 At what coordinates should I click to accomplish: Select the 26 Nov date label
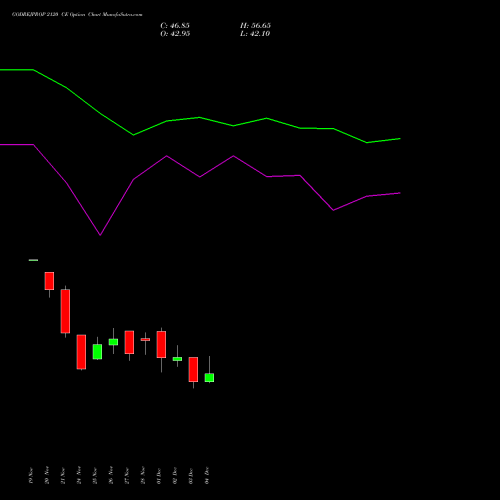[111, 476]
